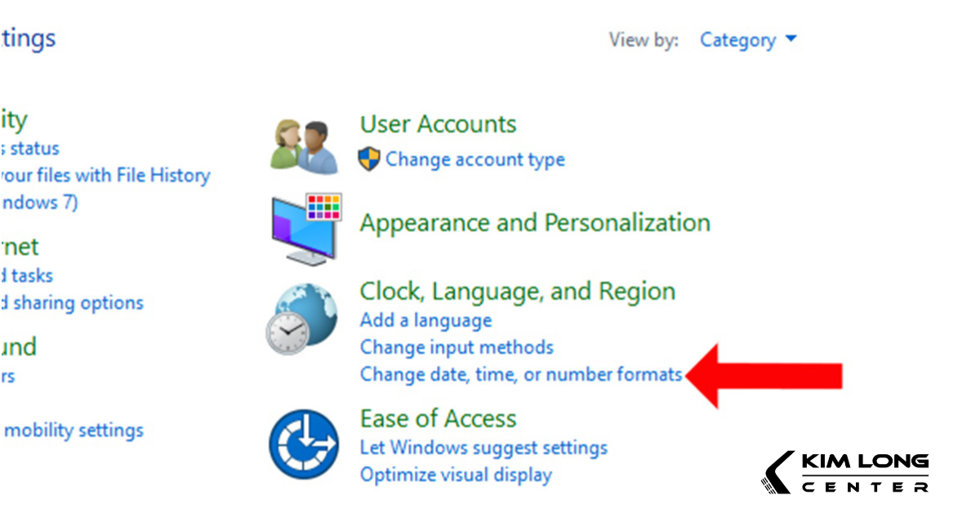Click Let Windows suggest settings

pos(483,448)
